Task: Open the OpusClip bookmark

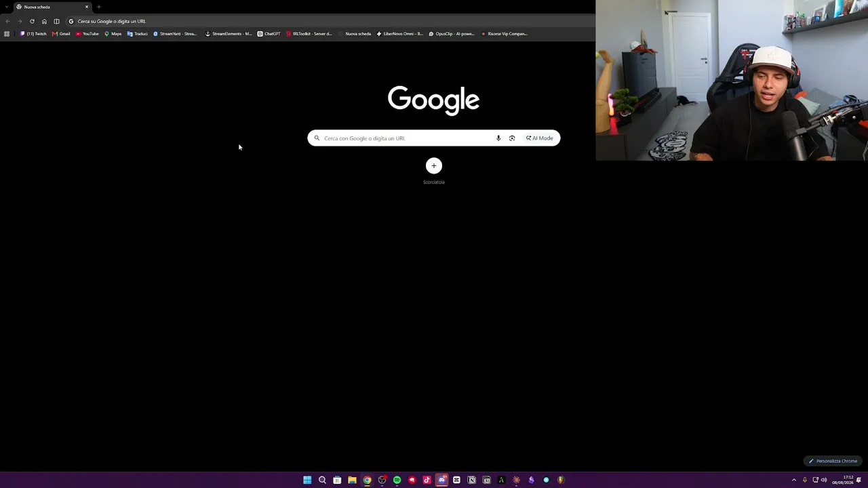Action: [452, 34]
